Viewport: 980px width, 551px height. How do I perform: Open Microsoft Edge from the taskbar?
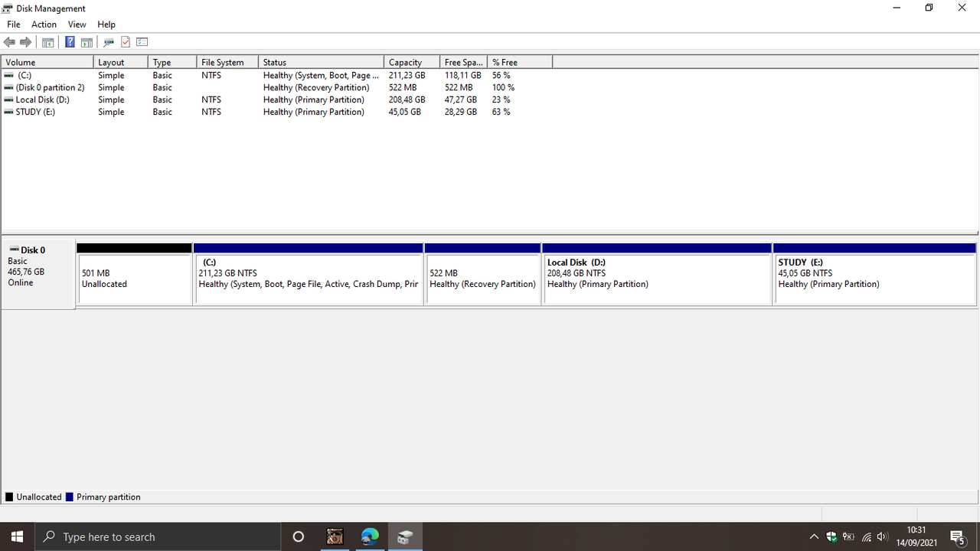(370, 536)
